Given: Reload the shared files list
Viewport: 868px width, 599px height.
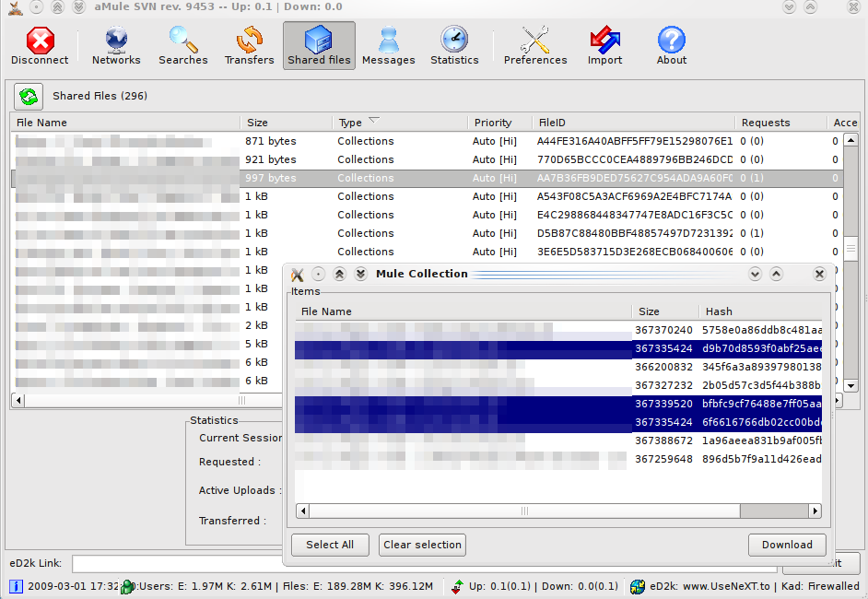Looking at the screenshot, I should click(x=29, y=96).
